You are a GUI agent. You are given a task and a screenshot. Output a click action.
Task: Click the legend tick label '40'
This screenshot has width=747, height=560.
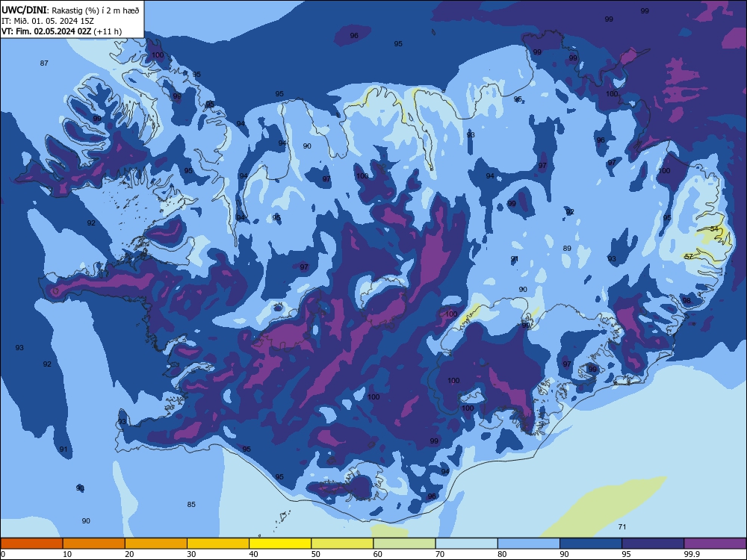point(253,554)
